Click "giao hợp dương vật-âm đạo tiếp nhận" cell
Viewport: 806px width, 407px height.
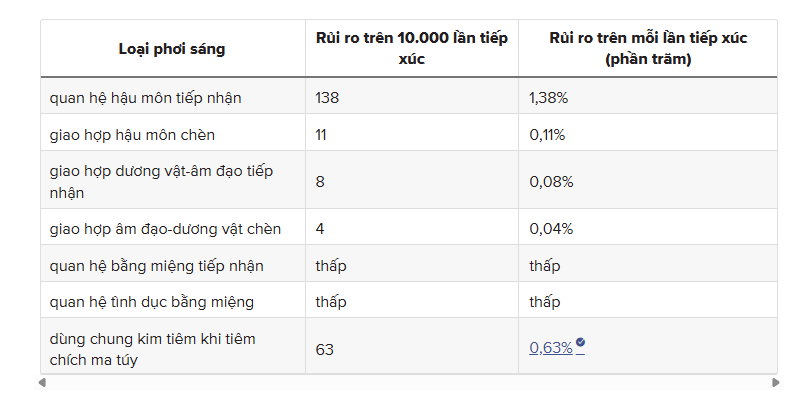pyautogui.click(x=161, y=181)
